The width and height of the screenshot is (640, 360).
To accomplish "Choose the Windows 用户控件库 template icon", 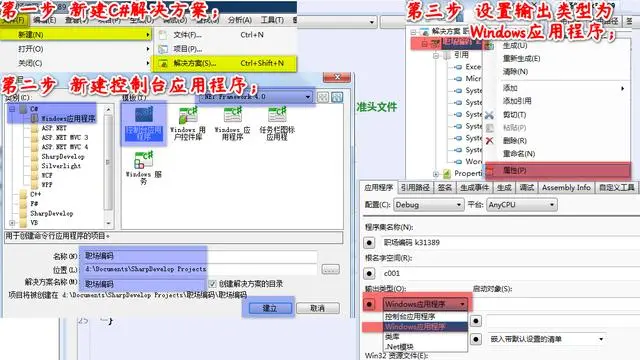I will tap(188, 115).
